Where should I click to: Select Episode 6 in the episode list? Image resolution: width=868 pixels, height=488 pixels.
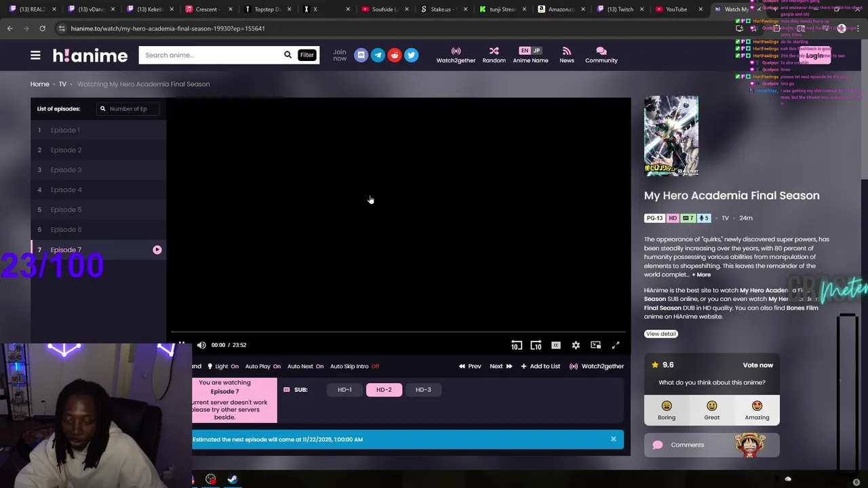[98, 230]
